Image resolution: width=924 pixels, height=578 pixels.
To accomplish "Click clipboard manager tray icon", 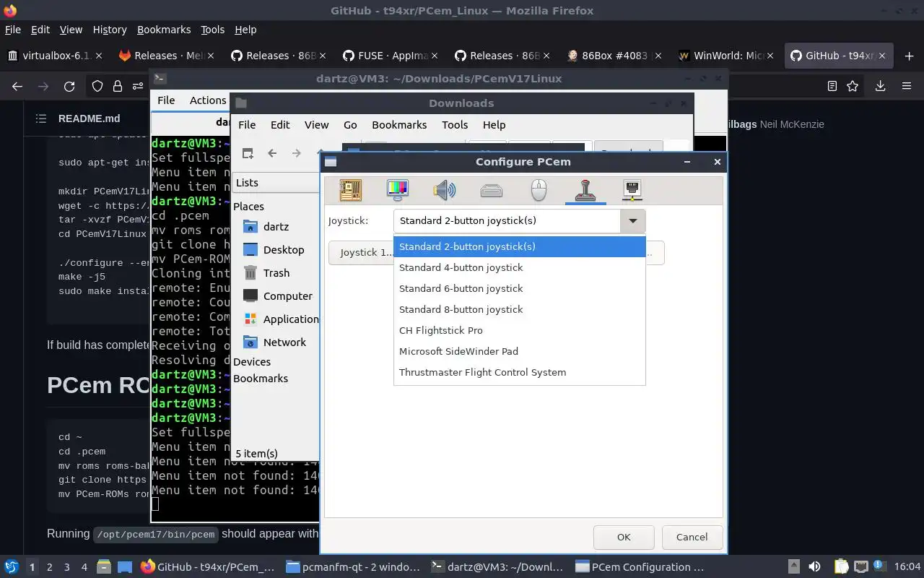I will coord(842,567).
